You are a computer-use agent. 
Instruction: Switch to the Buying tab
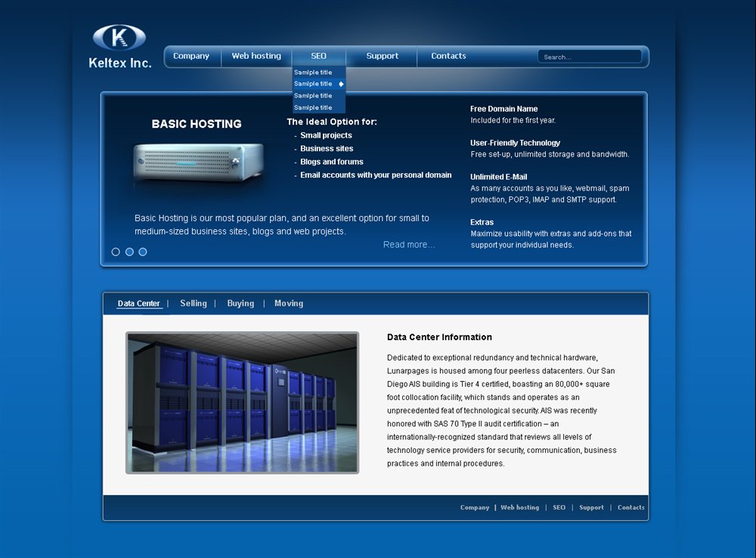240,303
